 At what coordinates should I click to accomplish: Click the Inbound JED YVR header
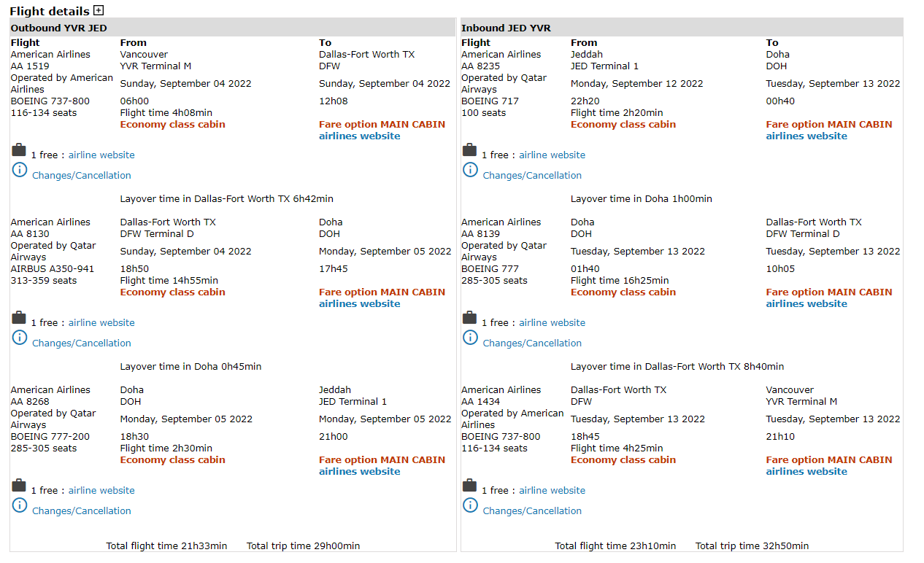[x=506, y=28]
